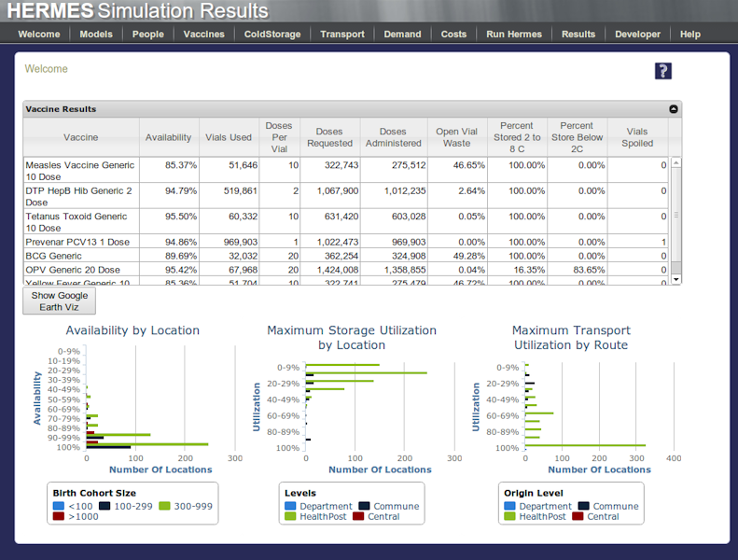Select the Run Hermes menu item
Screen dimensions: 738x560
[514, 35]
